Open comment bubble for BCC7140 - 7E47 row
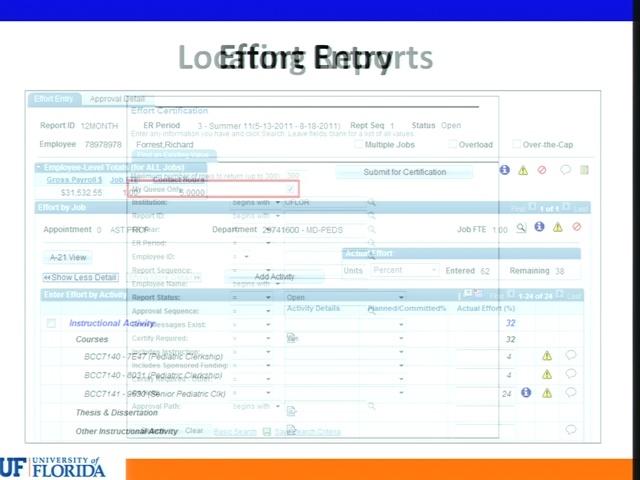The height and width of the screenshot is (480, 640). point(571,355)
